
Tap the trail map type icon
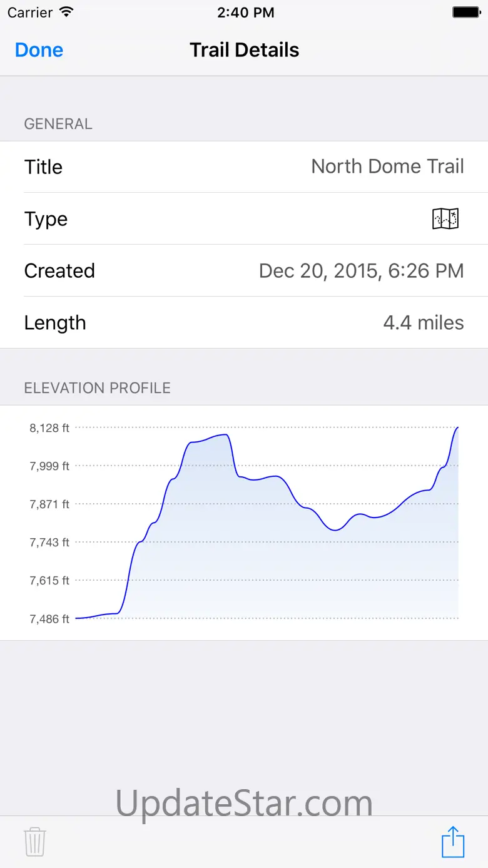(445, 219)
